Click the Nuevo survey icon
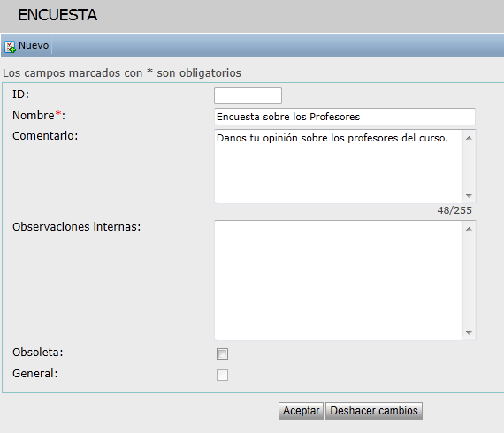This screenshot has height=433, width=504. pyautogui.click(x=10, y=47)
